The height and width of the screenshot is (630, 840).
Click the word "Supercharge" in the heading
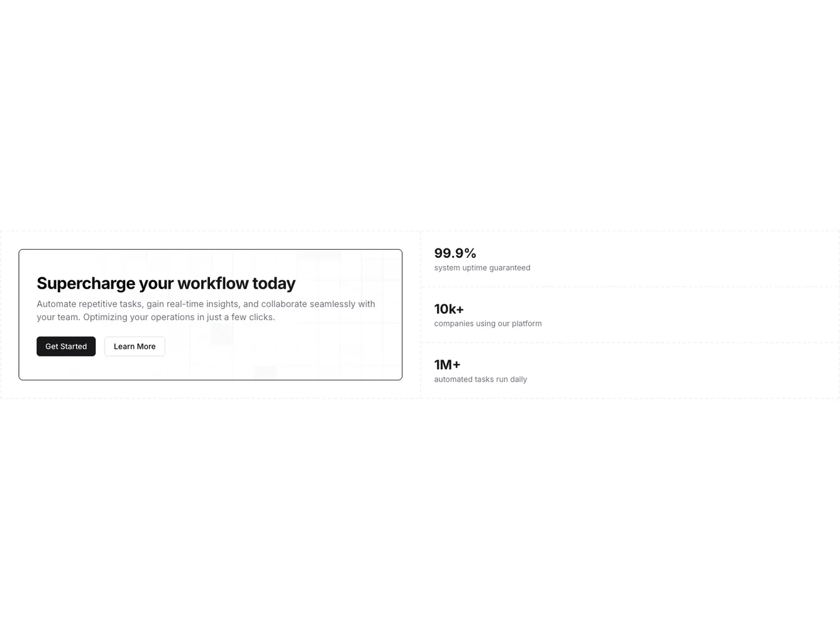[86, 284]
